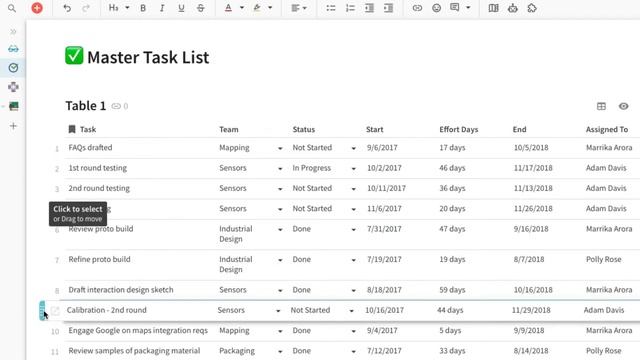This screenshot has width=640, height=360.
Task: Undo the last action
Action: [x=67, y=8]
